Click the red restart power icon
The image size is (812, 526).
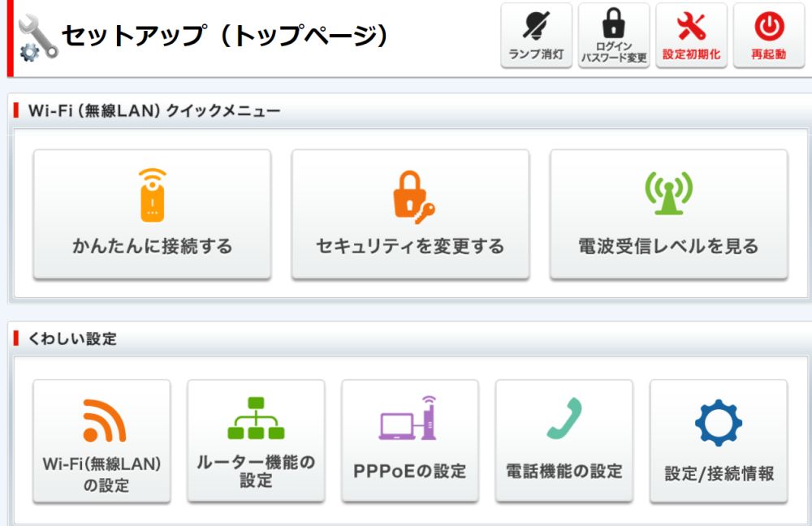pyautogui.click(x=768, y=24)
